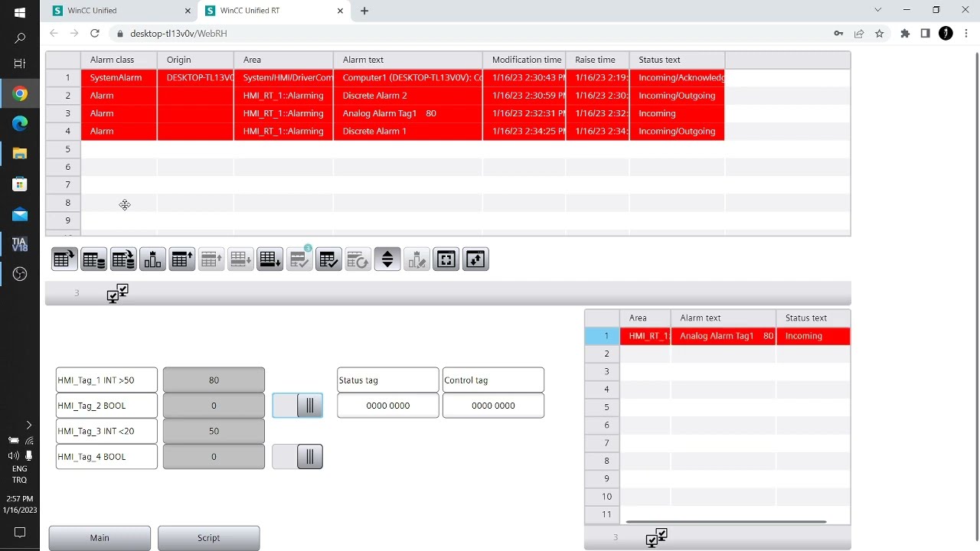This screenshot has height=551, width=980.
Task: Click the HMI_Tag_1 value field showing 80
Action: pyautogui.click(x=214, y=380)
